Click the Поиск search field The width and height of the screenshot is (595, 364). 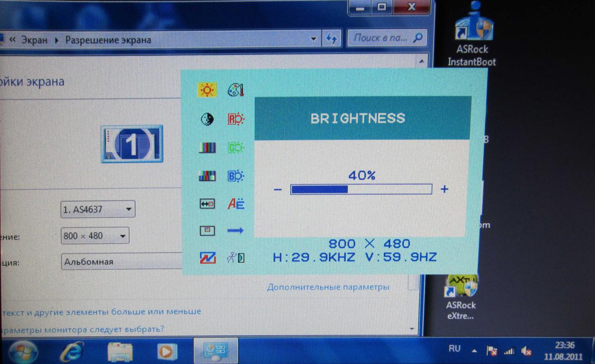click(381, 38)
